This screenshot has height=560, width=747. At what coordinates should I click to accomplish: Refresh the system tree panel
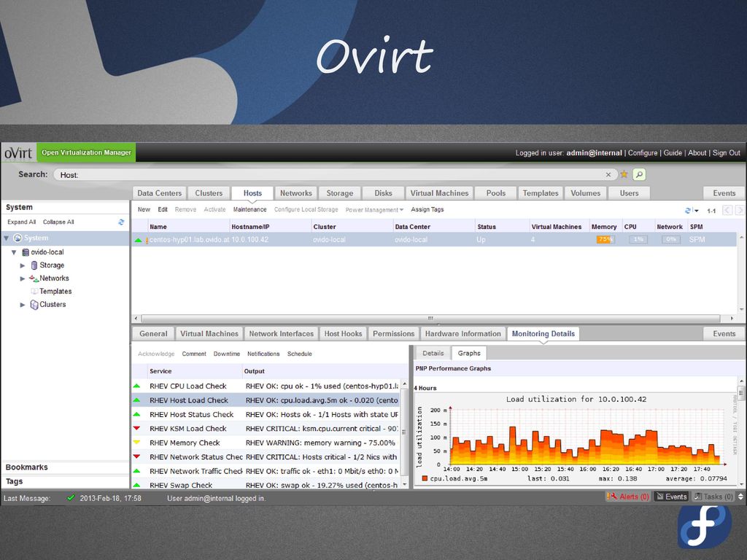[x=122, y=222]
